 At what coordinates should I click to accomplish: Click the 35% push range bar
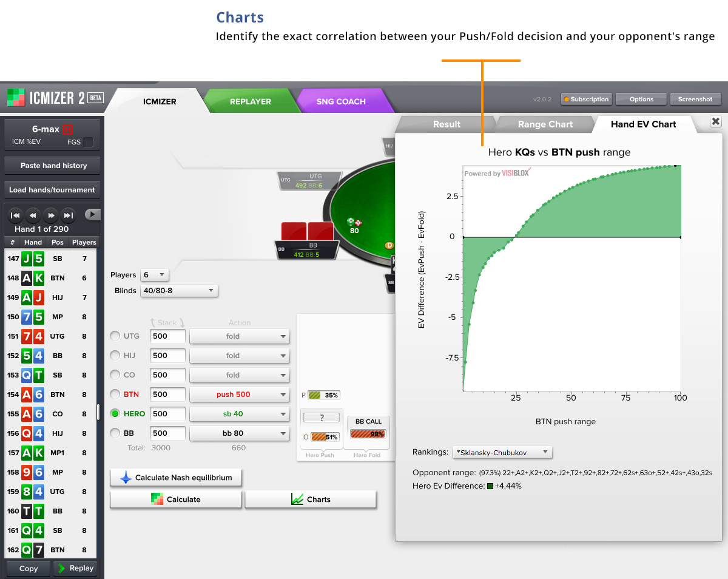pyautogui.click(x=323, y=395)
